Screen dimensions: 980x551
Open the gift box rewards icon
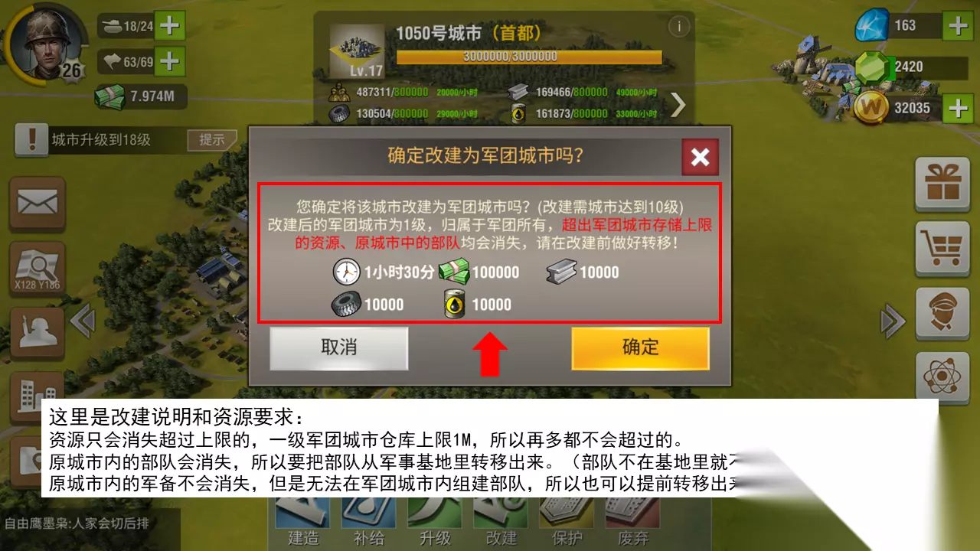(x=942, y=184)
